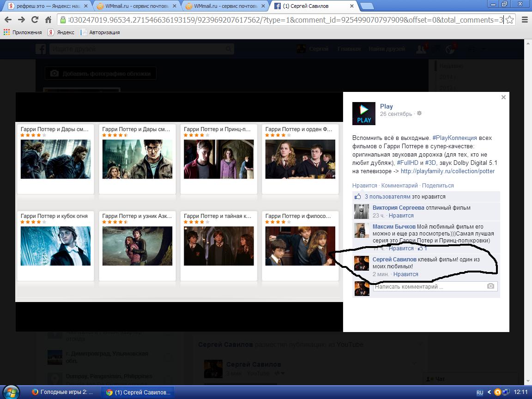Go forward using the browser forward arrow

click(x=21, y=20)
